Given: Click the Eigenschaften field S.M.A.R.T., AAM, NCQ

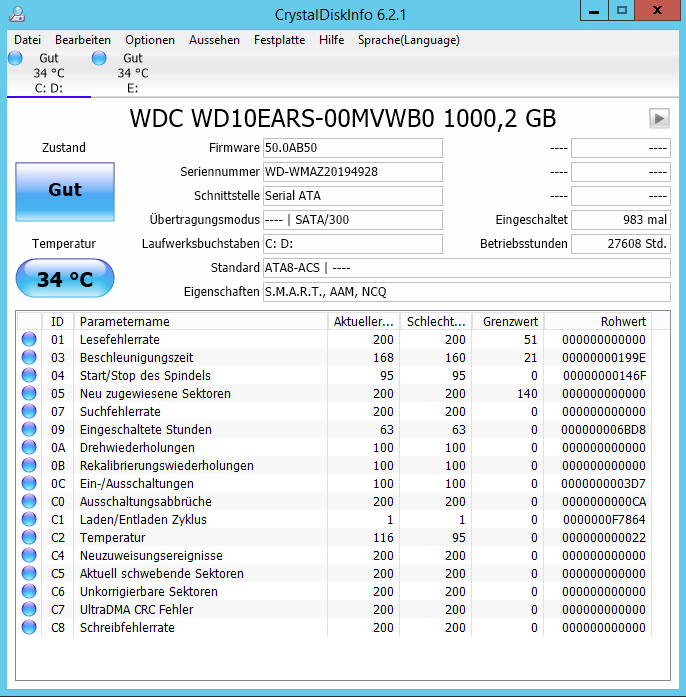Looking at the screenshot, I should [467, 292].
